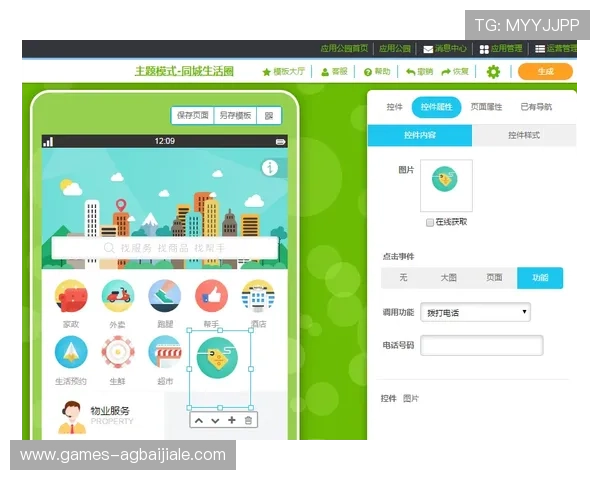Select the 控件样式 sub-tab

[524, 135]
